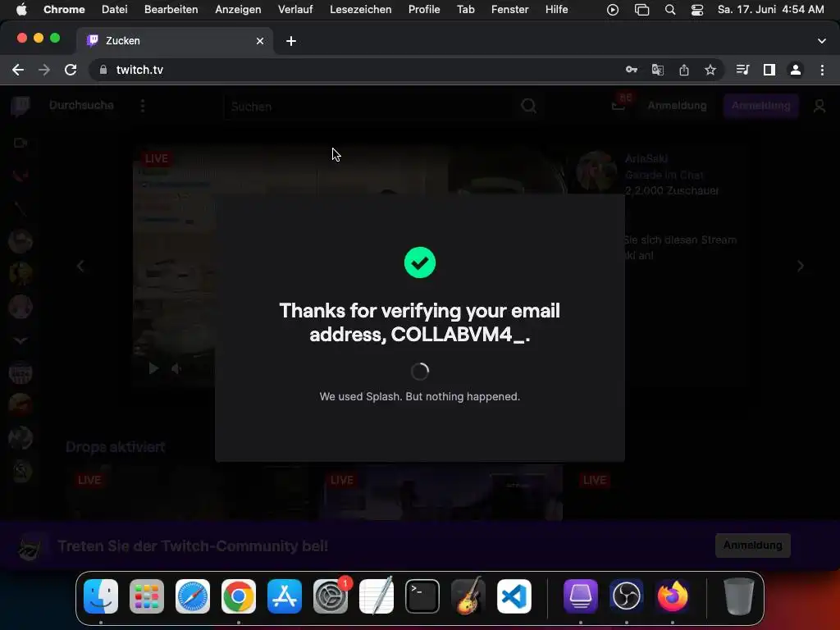This screenshot has width=840, height=630.
Task: Show next carousel stream
Action: 800,266
